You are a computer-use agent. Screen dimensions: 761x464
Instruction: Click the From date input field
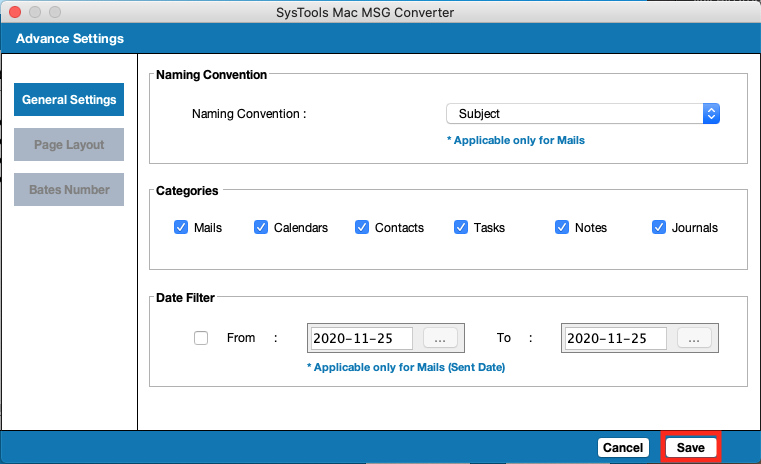[x=362, y=338]
